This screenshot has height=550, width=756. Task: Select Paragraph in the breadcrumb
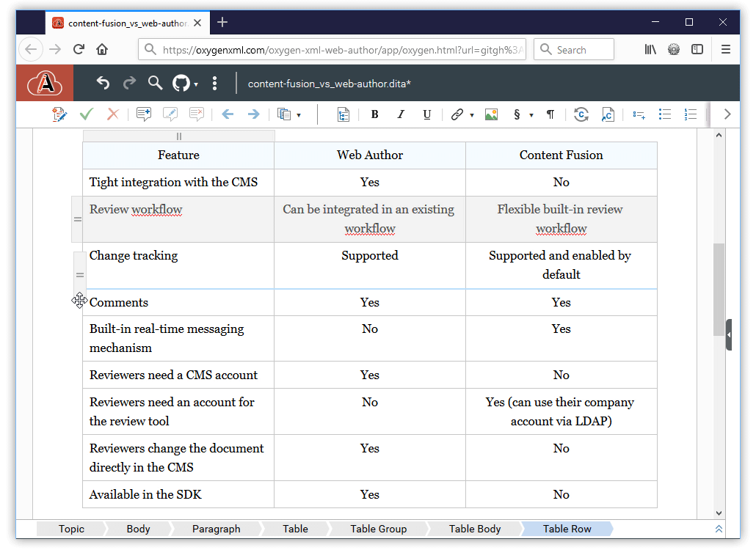tap(216, 529)
